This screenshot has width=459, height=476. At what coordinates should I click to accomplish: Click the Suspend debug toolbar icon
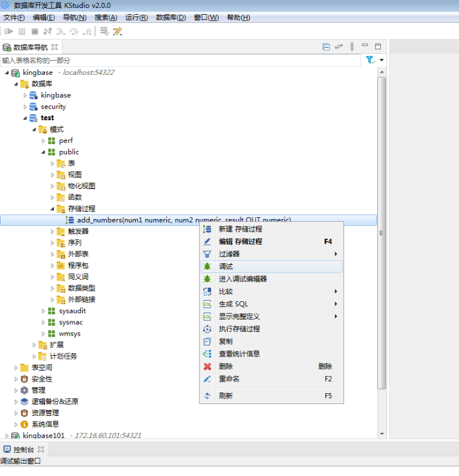pos(22,31)
